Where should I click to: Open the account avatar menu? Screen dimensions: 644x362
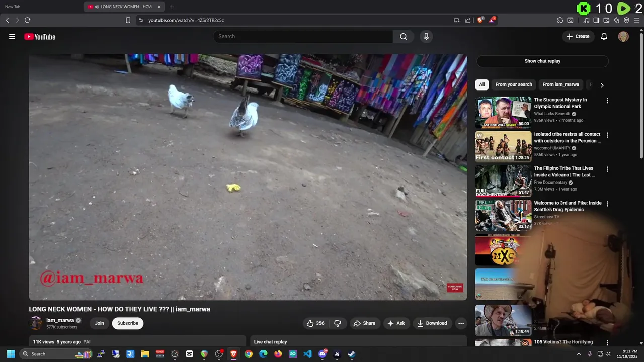[623, 36]
